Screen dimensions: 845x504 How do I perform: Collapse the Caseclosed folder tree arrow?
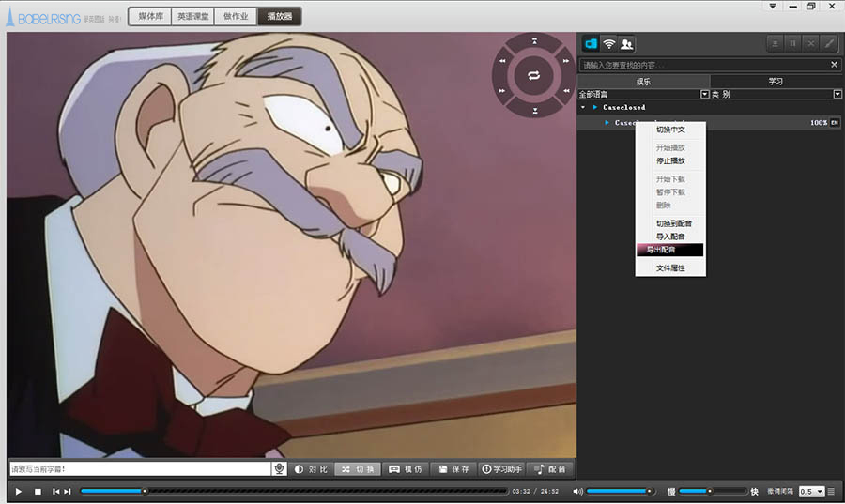[583, 107]
